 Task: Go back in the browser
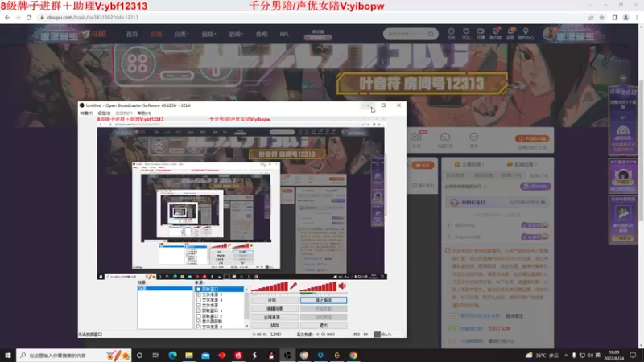point(7,17)
